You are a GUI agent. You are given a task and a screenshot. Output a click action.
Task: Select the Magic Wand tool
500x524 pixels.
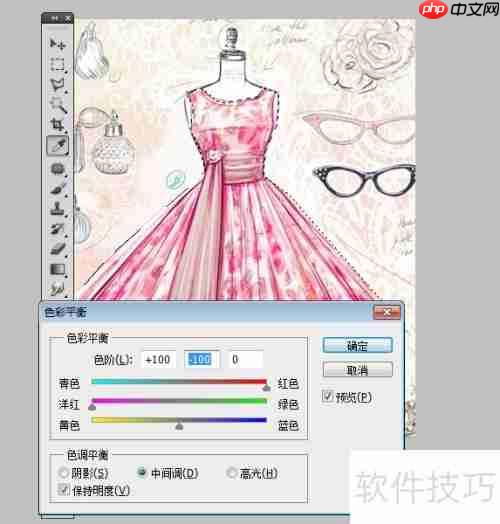point(58,105)
